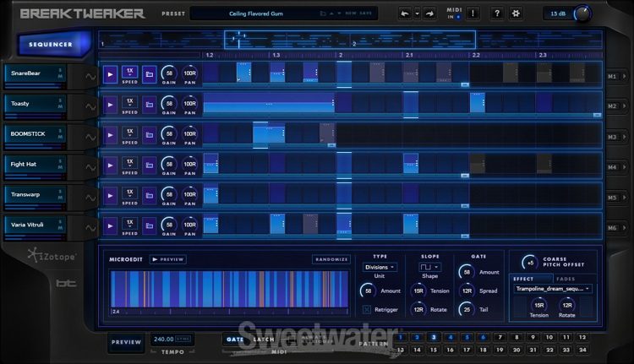Image resolution: width=634 pixels, height=364 pixels.
Task: Open settings with the gear icon
Action: pos(516,14)
